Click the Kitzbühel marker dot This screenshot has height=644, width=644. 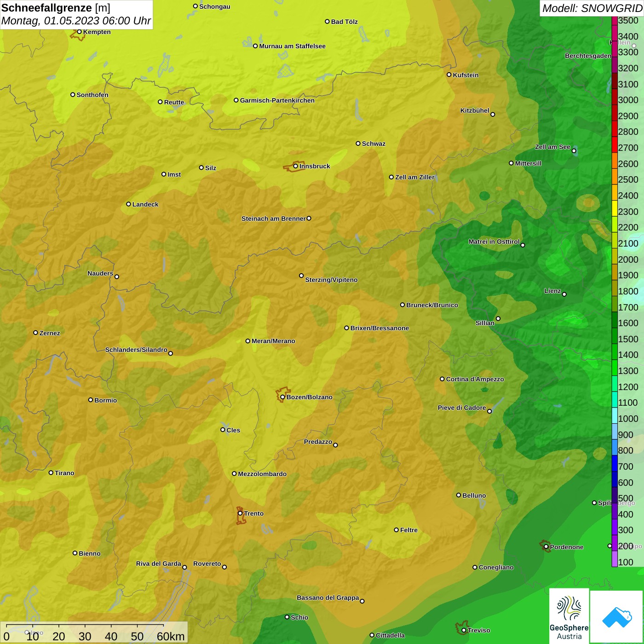[493, 115]
